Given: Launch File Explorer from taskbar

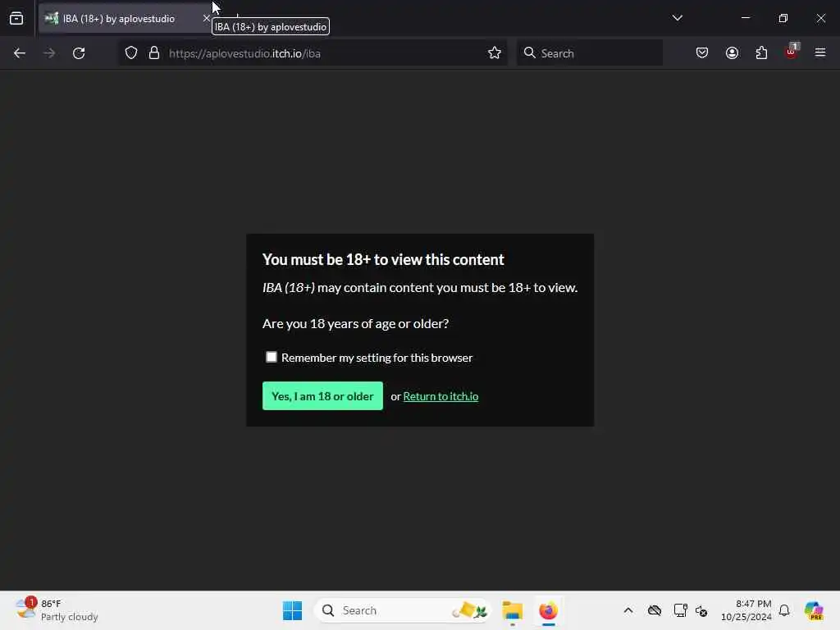Looking at the screenshot, I should tap(512, 610).
